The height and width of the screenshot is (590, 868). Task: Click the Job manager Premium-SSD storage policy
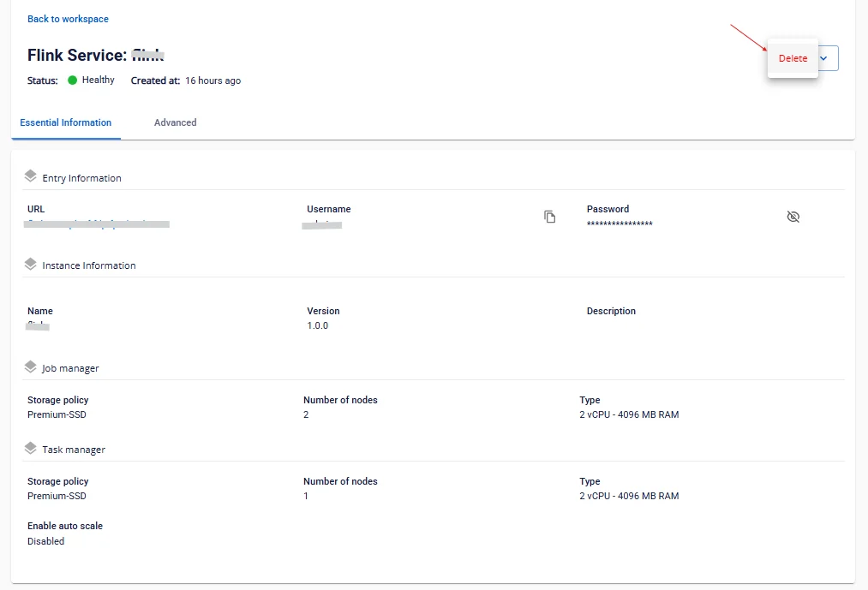click(x=57, y=414)
